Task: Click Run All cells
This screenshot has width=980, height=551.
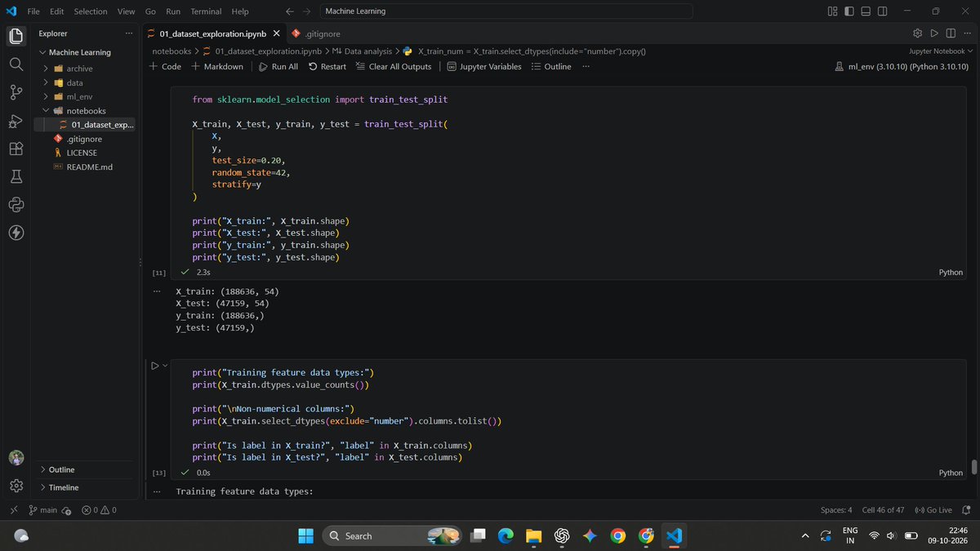Action: click(x=278, y=66)
